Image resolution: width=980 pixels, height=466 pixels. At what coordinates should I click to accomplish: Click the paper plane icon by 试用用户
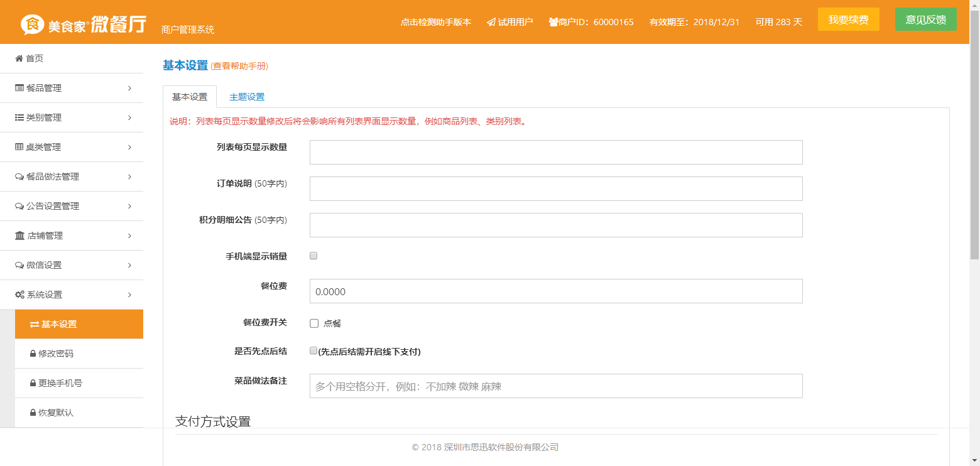pos(491,22)
